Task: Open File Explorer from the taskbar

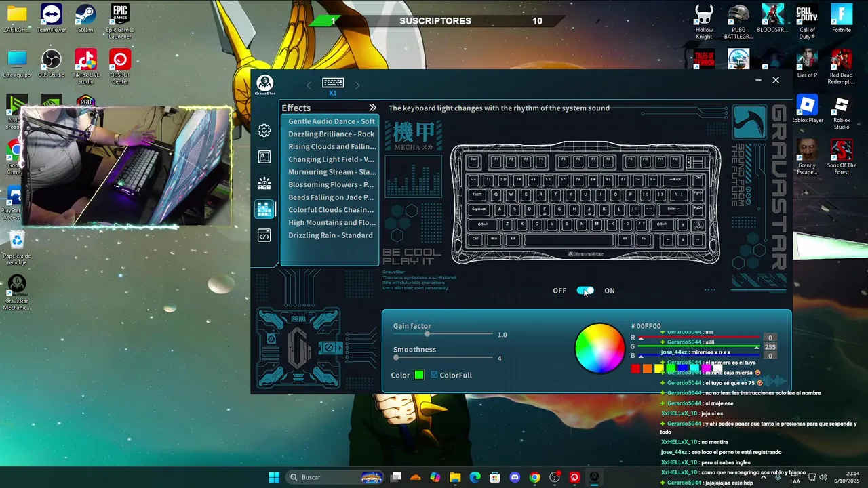Action: (455, 477)
